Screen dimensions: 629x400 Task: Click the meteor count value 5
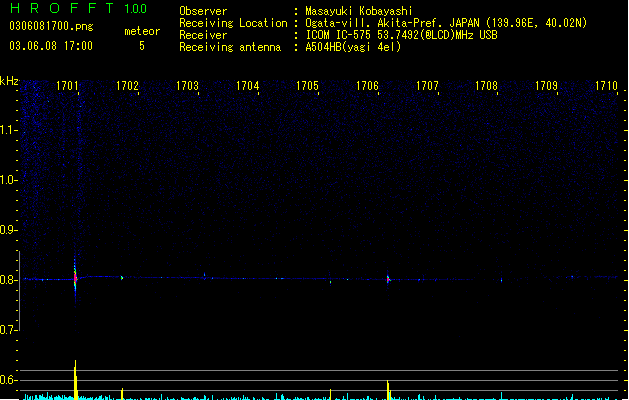tap(142, 46)
